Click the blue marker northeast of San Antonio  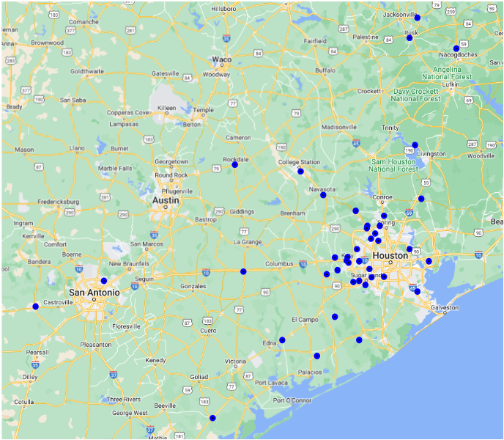[104, 281]
